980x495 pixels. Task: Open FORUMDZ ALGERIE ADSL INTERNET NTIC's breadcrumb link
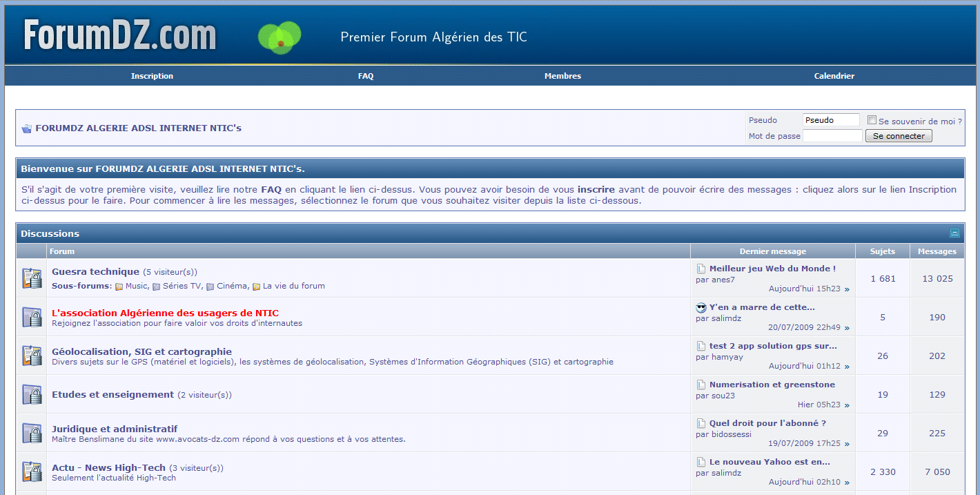tap(139, 128)
